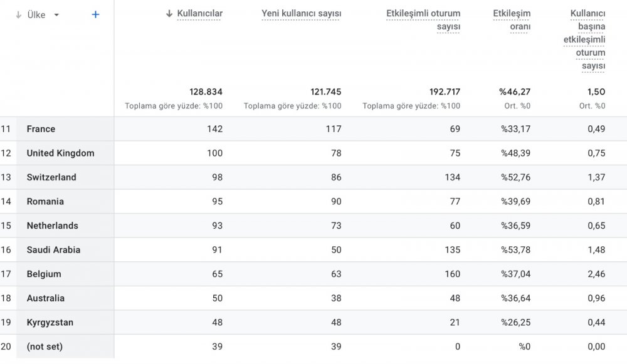
Task: Sort by Kullanıcılar column header
Action: [x=199, y=14]
